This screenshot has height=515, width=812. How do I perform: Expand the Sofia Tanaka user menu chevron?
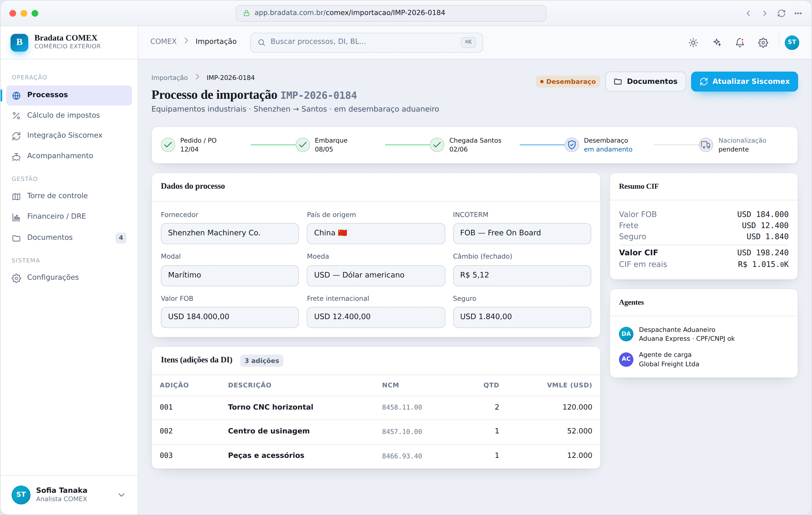121,495
